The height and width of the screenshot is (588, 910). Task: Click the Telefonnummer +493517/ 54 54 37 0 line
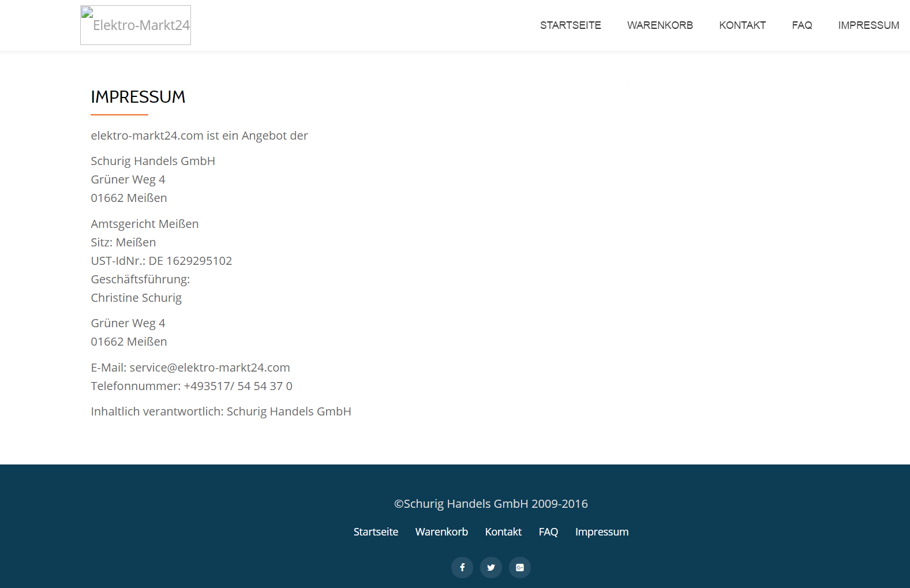192,386
